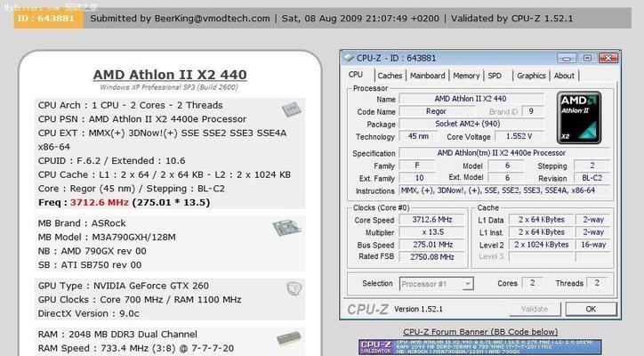
Task: Maximize the CPU-Z window
Action: coord(587,58)
